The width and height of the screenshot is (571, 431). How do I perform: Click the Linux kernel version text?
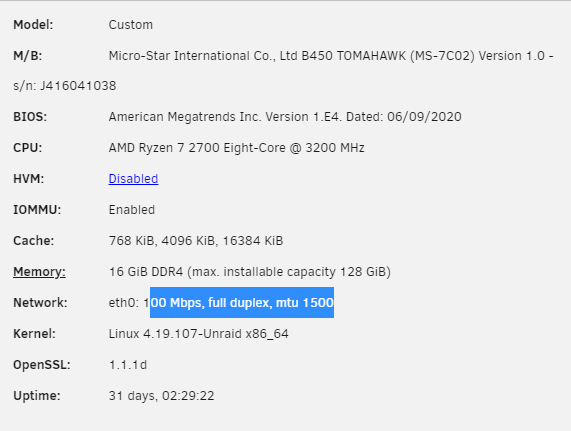coord(198,333)
